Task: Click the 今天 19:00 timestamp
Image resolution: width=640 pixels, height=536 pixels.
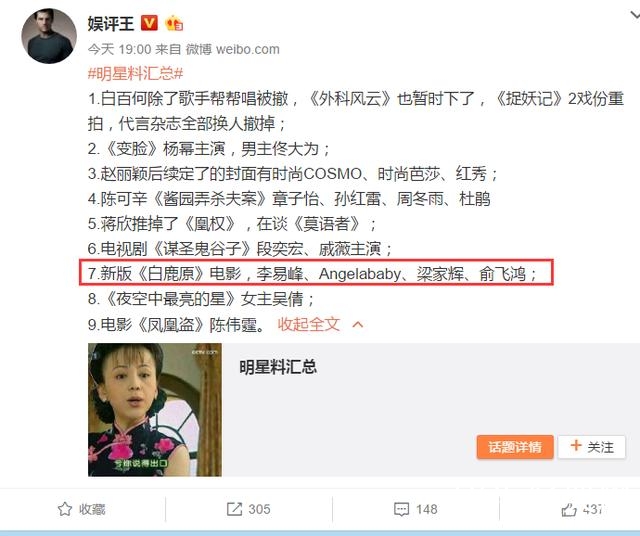Action: tap(120, 49)
